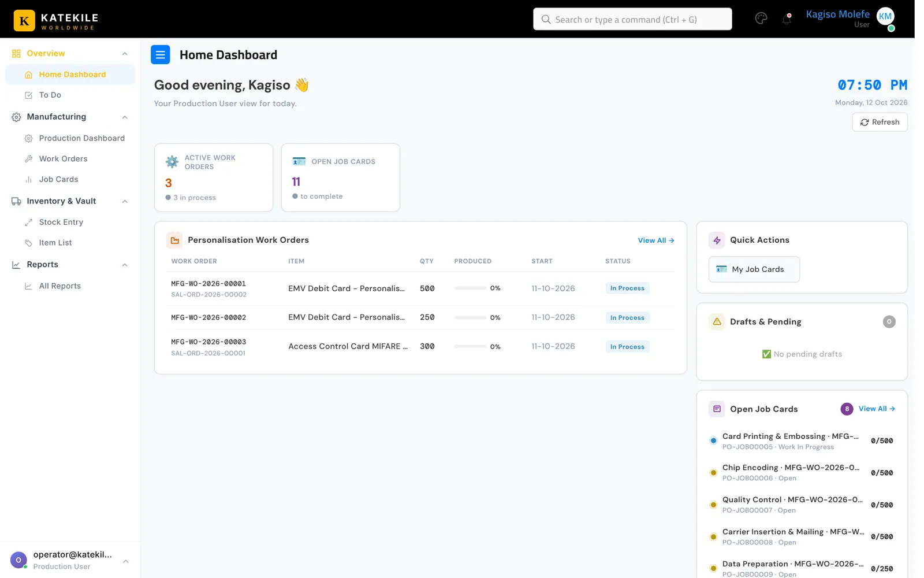Open Stock Entry in the sidebar
This screenshot has width=924, height=578.
coord(70,222)
